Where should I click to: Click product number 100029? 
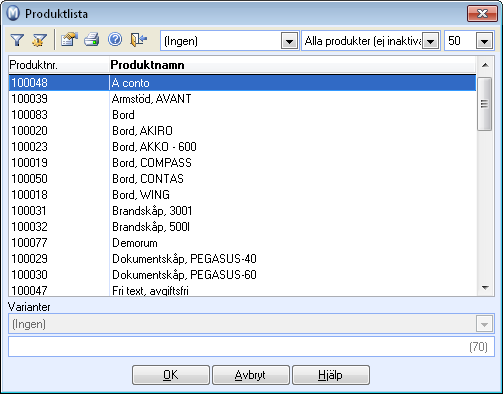[29, 259]
